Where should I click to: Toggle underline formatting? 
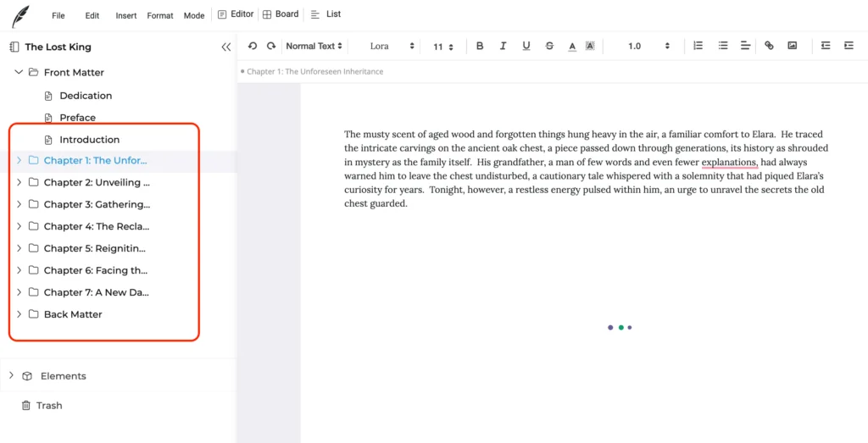526,46
